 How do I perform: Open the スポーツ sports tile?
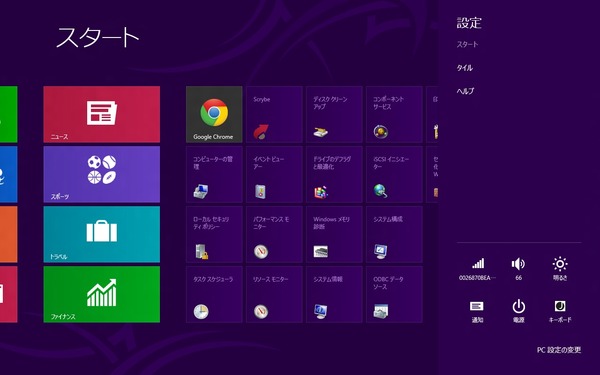[x=102, y=174]
